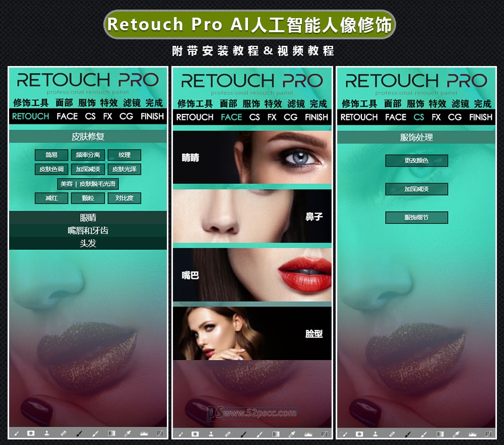Click the 简易 skin repair button

coord(51,155)
